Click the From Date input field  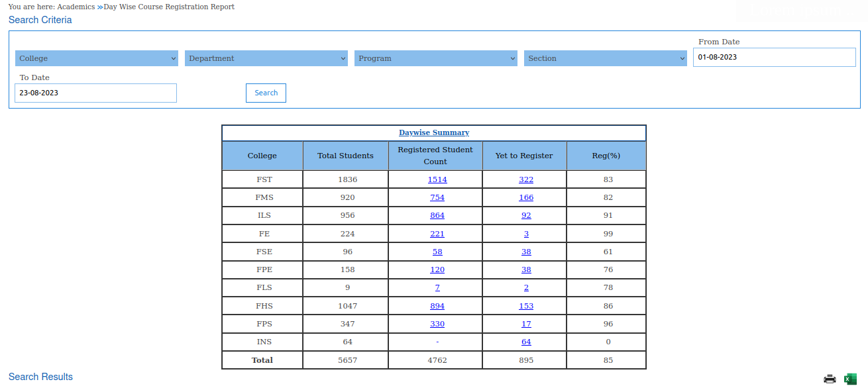(774, 57)
